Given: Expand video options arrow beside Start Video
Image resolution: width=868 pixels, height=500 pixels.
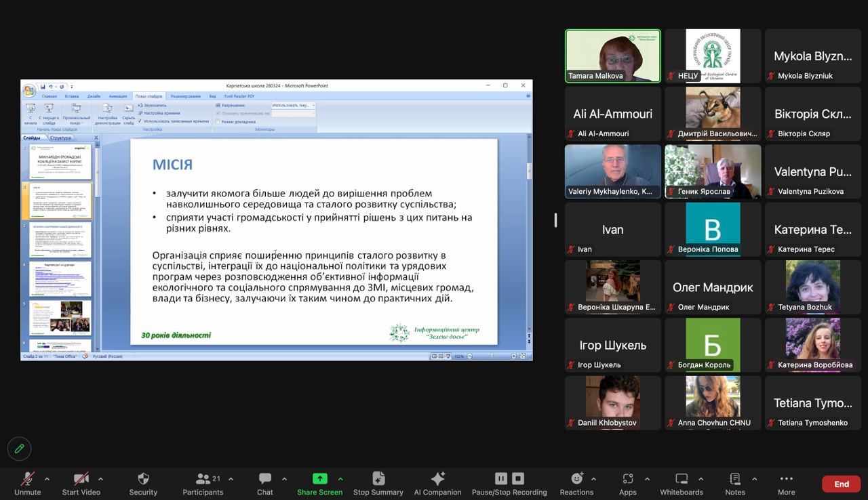Looking at the screenshot, I should coord(100,478).
